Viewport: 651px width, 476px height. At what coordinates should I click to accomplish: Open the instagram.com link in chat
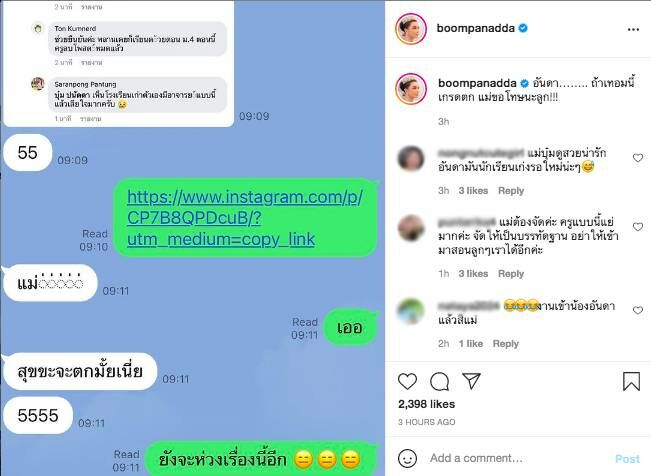(x=245, y=218)
